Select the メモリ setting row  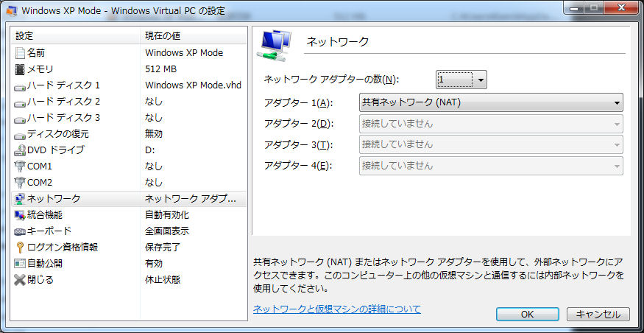(x=129, y=69)
